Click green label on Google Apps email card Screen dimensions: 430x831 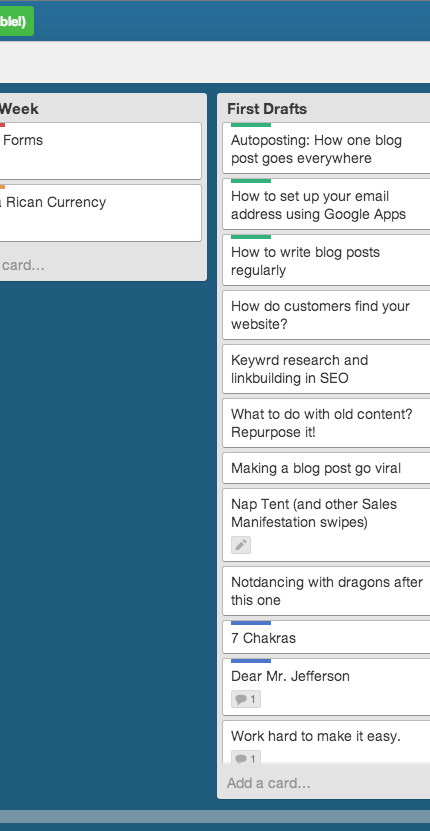251,181
